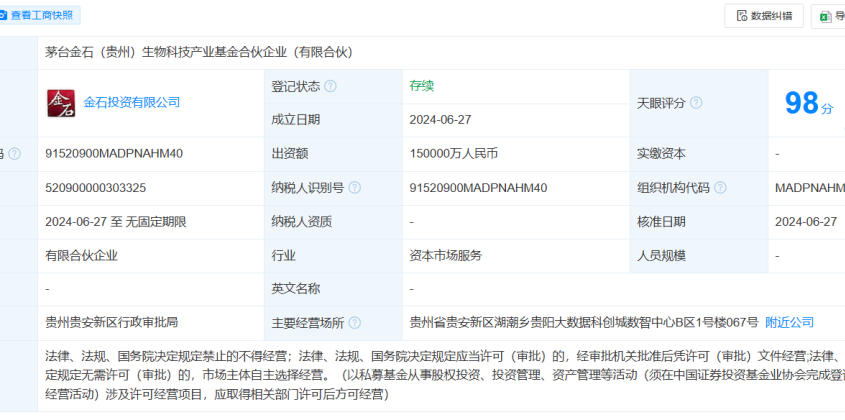
Task: Click the 2024-06-27 至 无固定期限 text
Action: 116,222
